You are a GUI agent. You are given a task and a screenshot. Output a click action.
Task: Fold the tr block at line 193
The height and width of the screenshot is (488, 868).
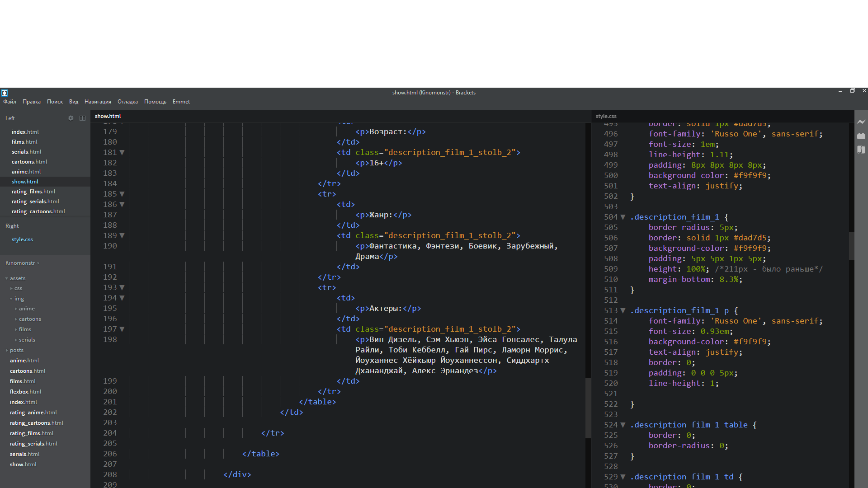pos(122,287)
